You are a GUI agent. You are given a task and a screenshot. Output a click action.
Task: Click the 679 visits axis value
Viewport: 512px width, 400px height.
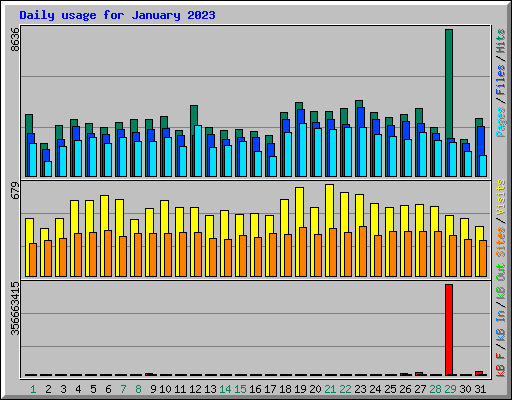15,190
